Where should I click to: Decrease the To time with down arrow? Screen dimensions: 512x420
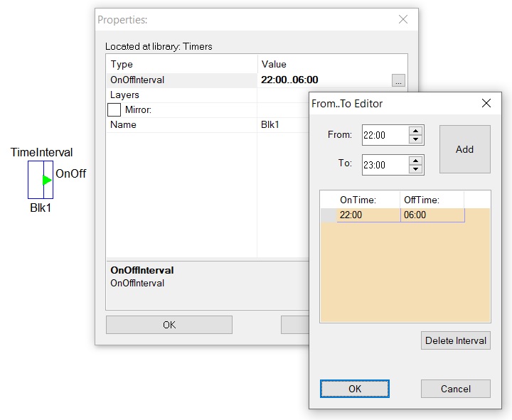point(416,169)
